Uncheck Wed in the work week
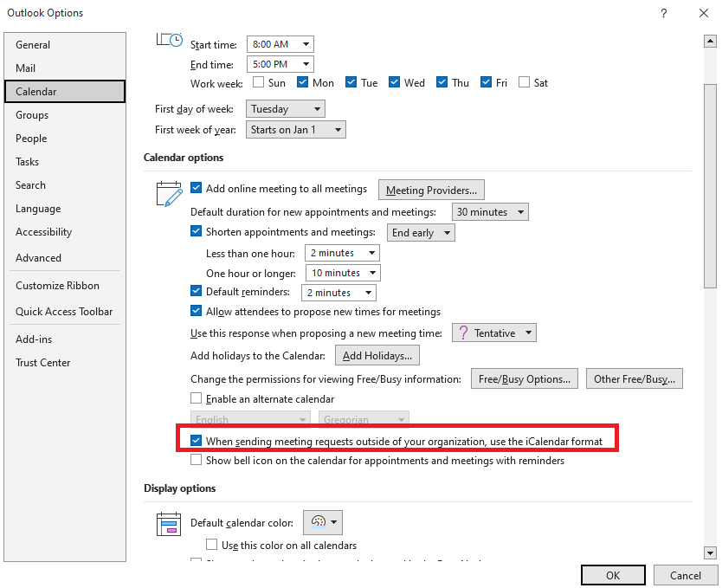722x588 pixels. coord(394,82)
